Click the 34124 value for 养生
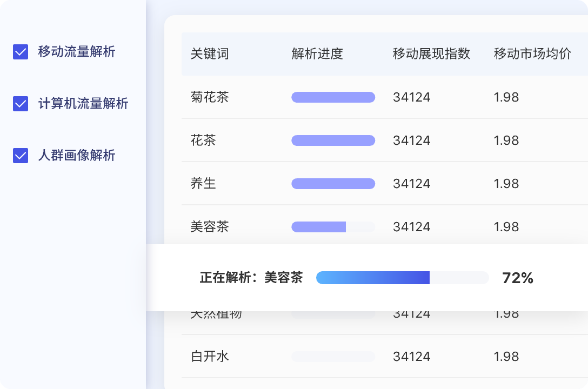Viewport: 588px width, 389px height. tap(412, 184)
